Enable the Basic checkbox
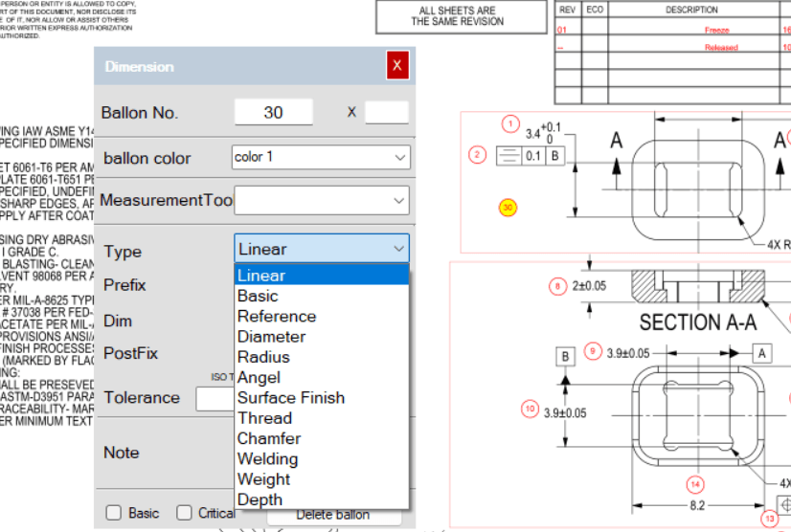 (x=114, y=513)
